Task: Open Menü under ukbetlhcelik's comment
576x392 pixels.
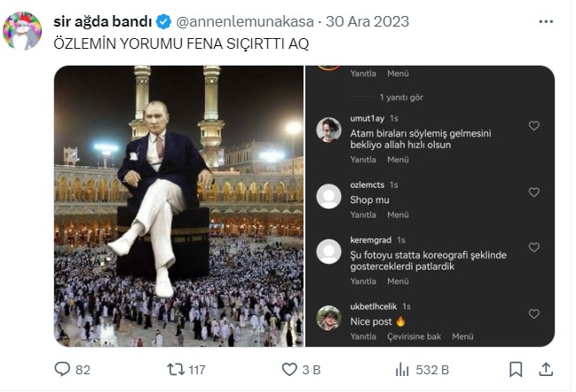Action: pyautogui.click(x=462, y=337)
